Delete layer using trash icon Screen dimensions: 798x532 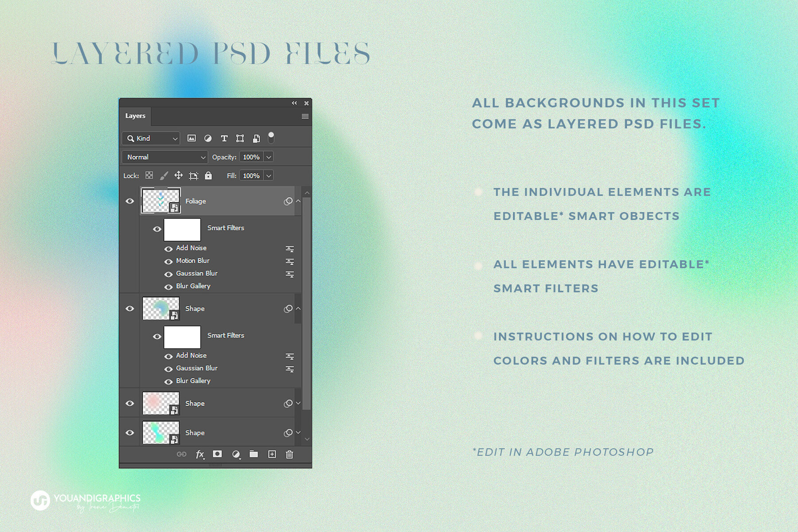click(290, 454)
